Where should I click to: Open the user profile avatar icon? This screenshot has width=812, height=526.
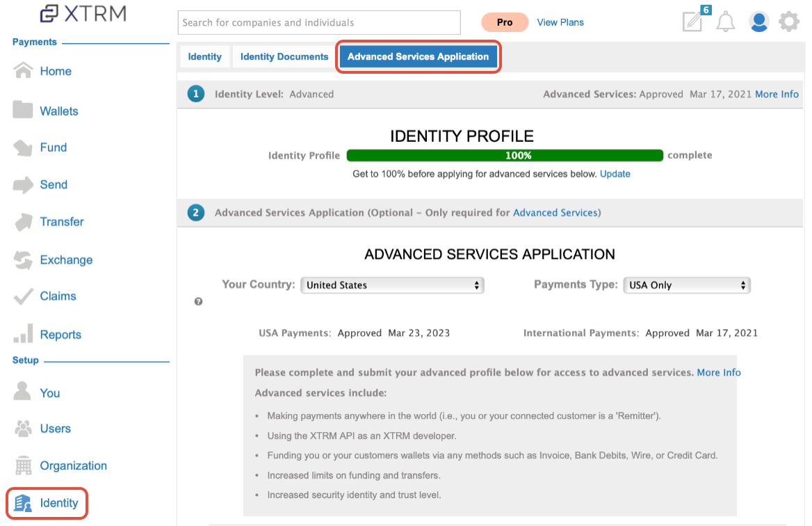coord(758,22)
